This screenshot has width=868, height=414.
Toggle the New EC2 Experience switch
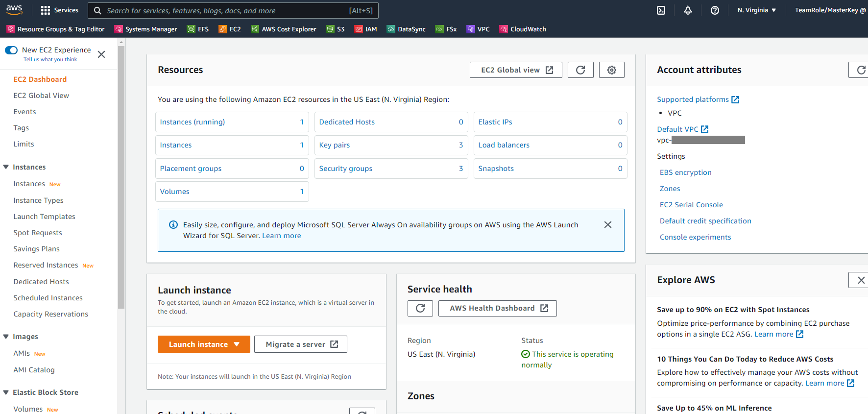pos(11,50)
